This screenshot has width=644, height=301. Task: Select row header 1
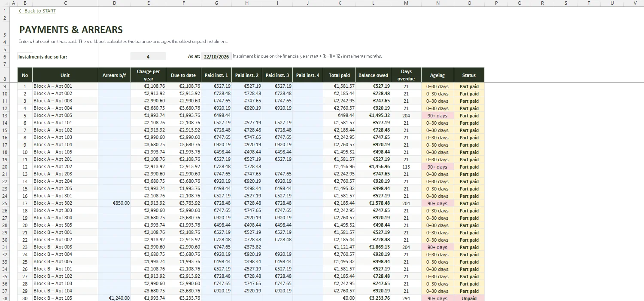tap(5, 11)
